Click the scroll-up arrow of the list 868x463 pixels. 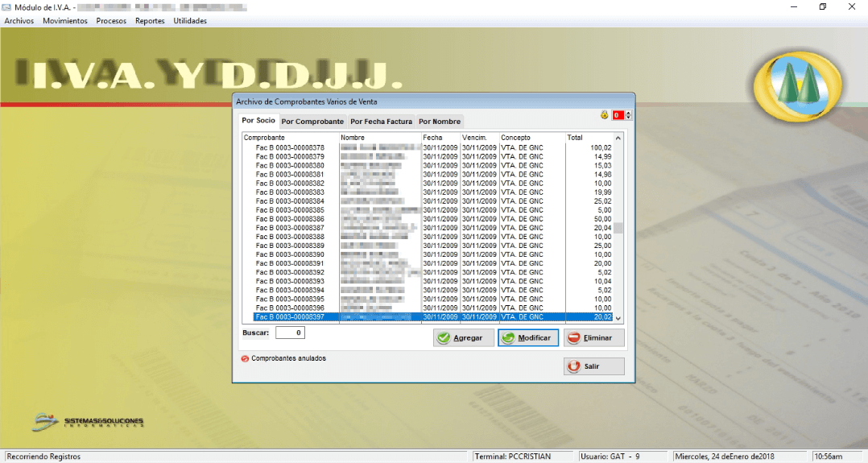618,138
